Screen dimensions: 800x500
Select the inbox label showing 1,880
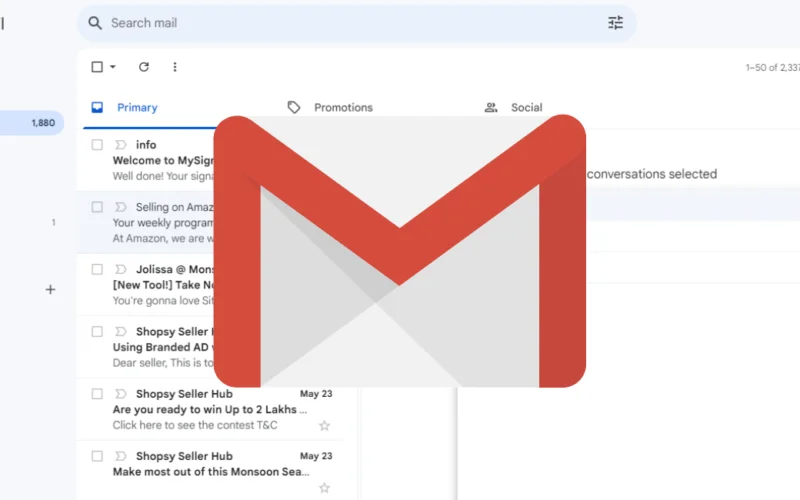pyautogui.click(x=32, y=123)
